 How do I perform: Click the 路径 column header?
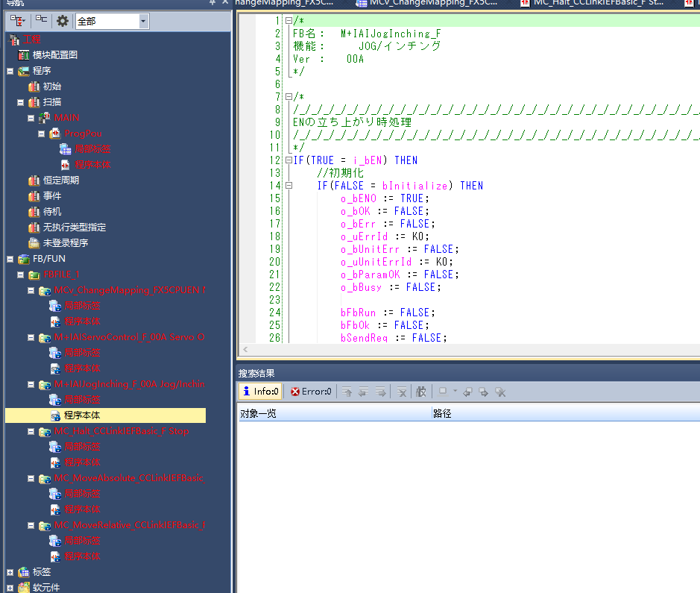click(442, 413)
